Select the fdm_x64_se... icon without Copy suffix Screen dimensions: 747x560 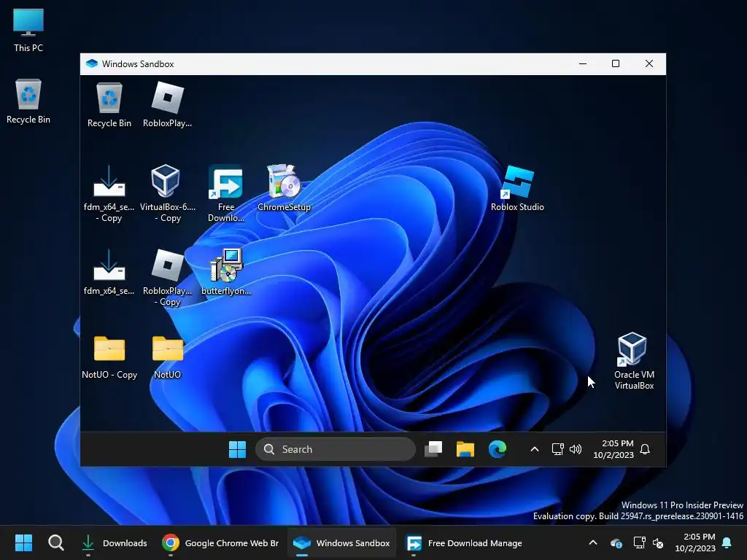pyautogui.click(x=109, y=265)
